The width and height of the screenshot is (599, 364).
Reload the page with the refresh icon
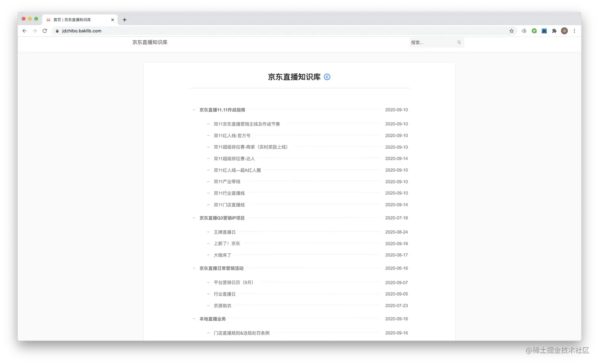(x=45, y=31)
